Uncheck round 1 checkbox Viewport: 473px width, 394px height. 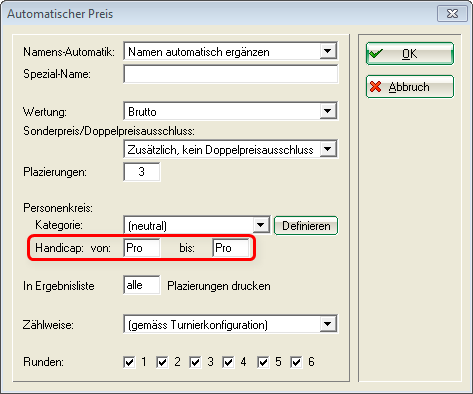(129, 362)
